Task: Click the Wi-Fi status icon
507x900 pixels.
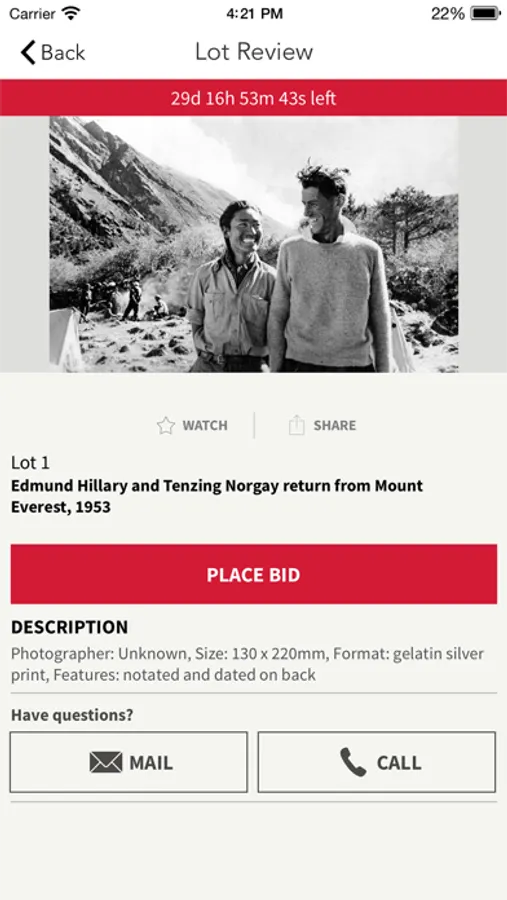Action: [x=71, y=14]
